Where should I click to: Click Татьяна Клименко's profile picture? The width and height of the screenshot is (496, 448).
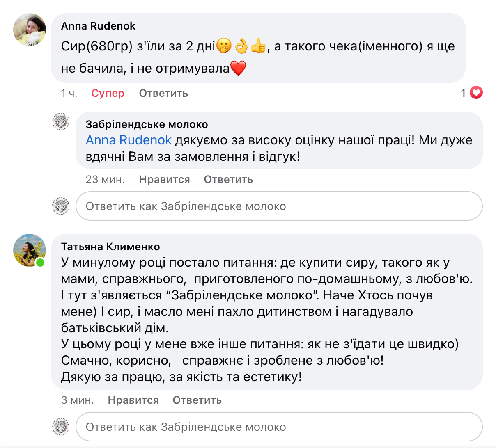pyautogui.click(x=30, y=250)
